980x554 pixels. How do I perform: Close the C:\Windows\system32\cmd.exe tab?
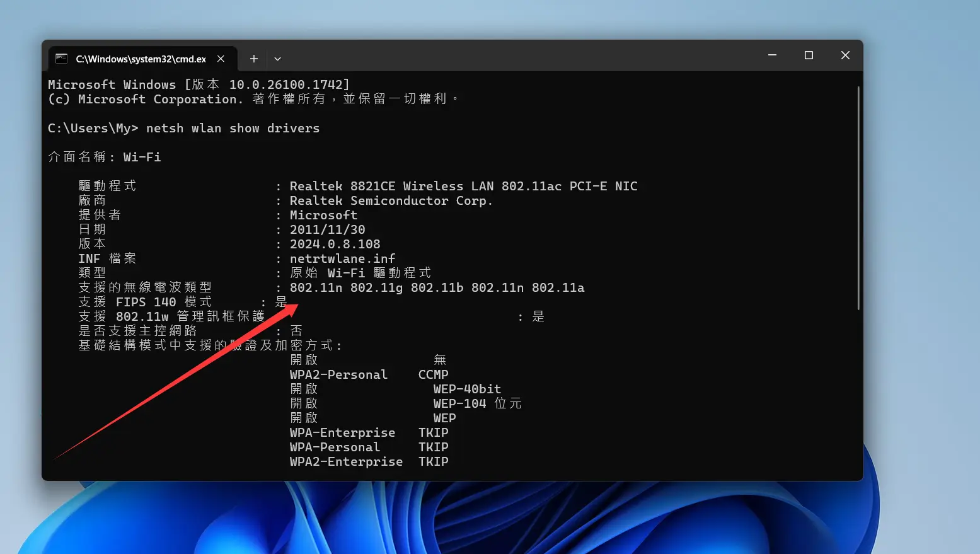tap(221, 59)
